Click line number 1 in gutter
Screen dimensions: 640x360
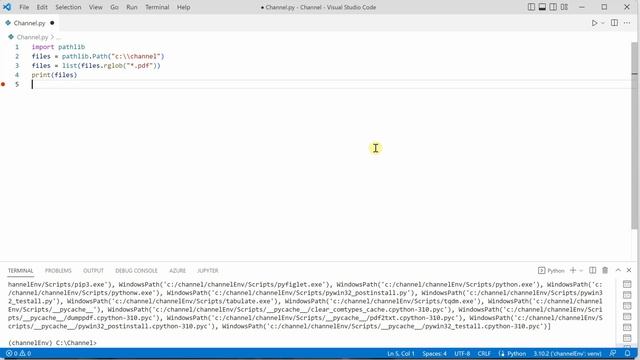[17, 47]
